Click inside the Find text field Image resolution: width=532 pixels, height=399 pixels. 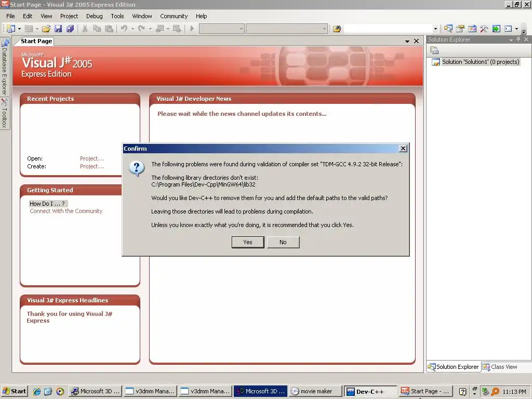pyautogui.click(x=388, y=29)
